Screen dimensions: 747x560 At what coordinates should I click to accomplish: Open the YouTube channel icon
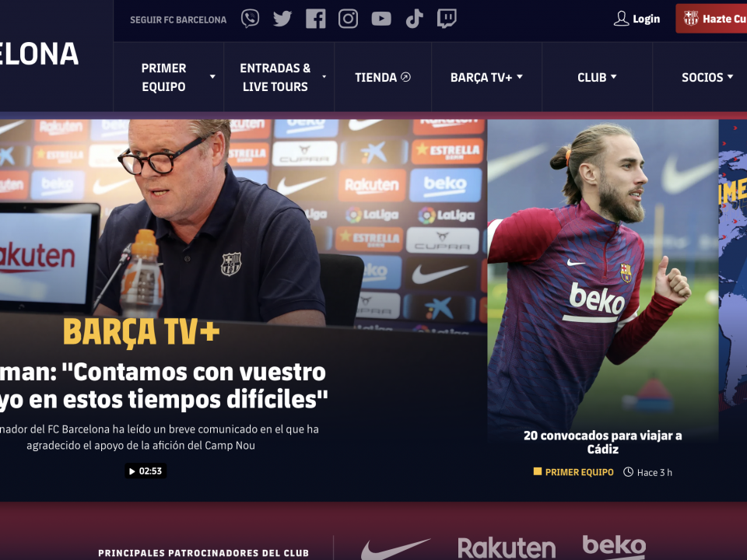[x=381, y=19]
